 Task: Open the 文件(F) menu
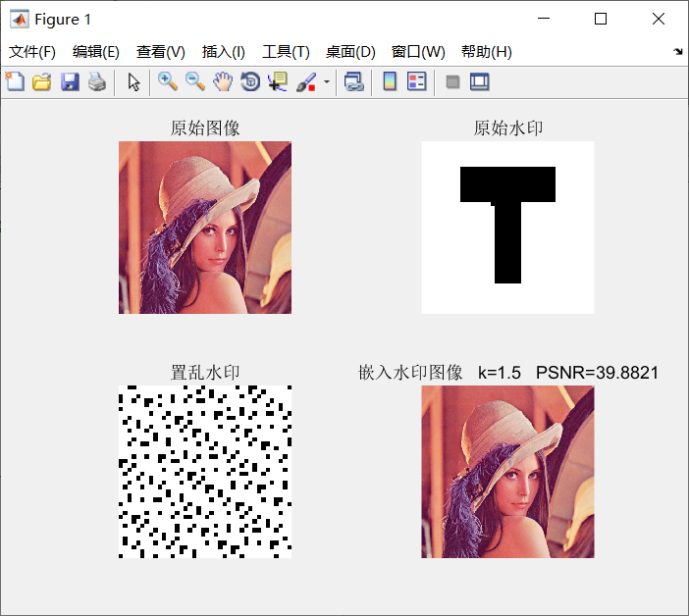(32, 52)
